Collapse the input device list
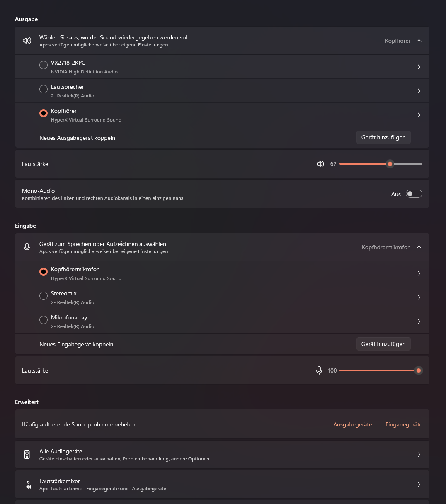 pos(419,247)
